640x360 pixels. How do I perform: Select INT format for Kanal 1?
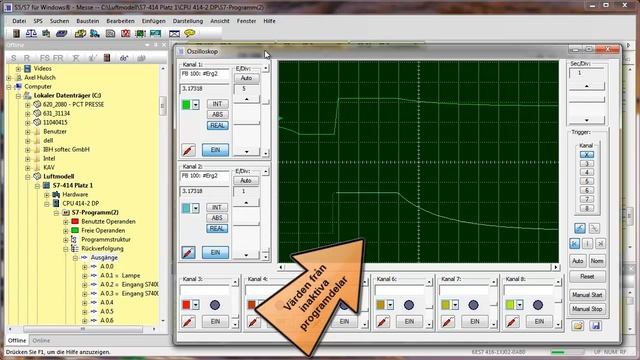point(217,104)
